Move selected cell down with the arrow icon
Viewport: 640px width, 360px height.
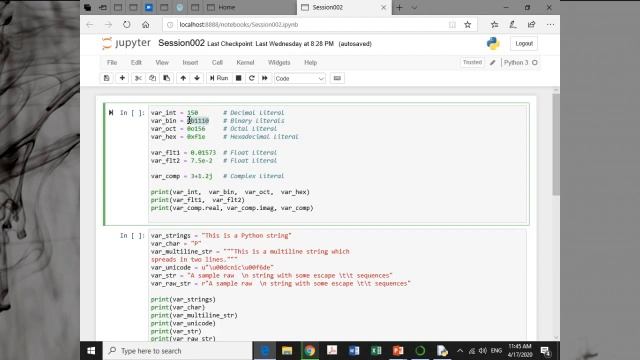197,78
